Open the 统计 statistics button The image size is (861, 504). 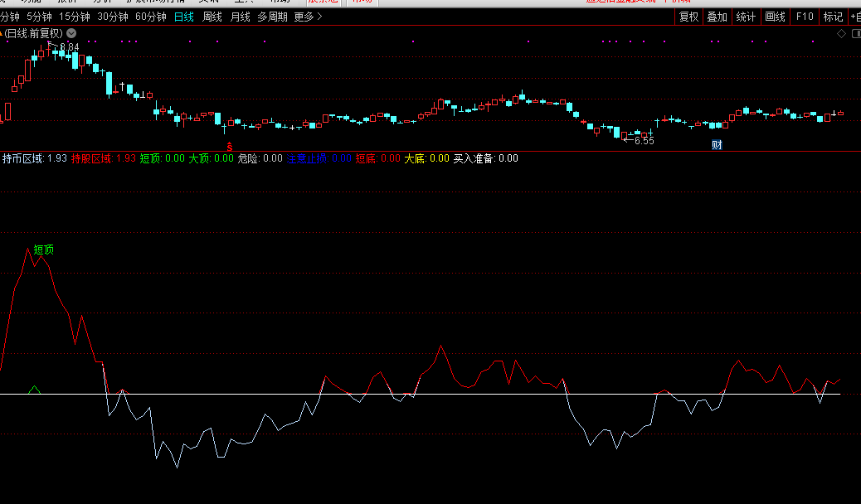pyautogui.click(x=746, y=17)
